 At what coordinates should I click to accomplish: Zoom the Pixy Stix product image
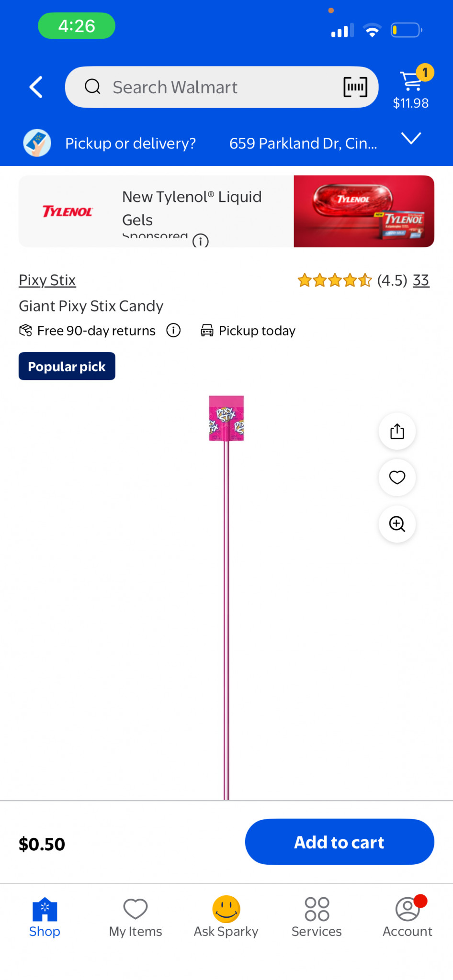pyautogui.click(x=397, y=524)
